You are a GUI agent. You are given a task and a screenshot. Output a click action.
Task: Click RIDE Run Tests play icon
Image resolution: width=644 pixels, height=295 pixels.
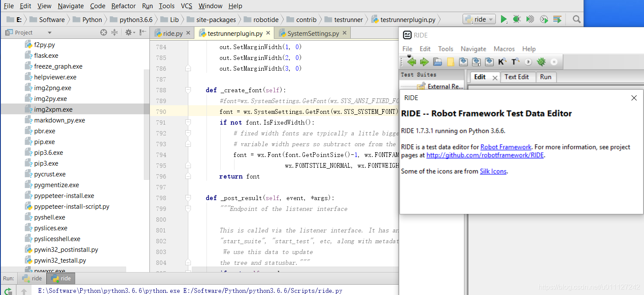coord(528,62)
